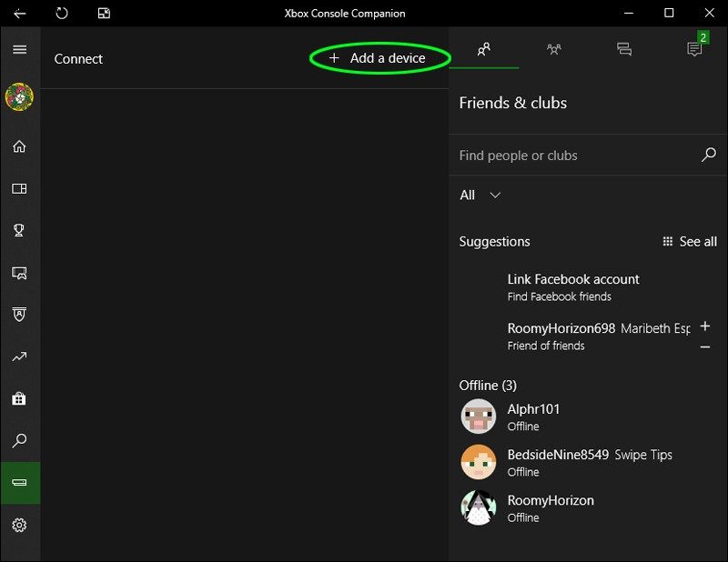Go to Home in the sidebar
The height and width of the screenshot is (562, 728).
click(19, 146)
